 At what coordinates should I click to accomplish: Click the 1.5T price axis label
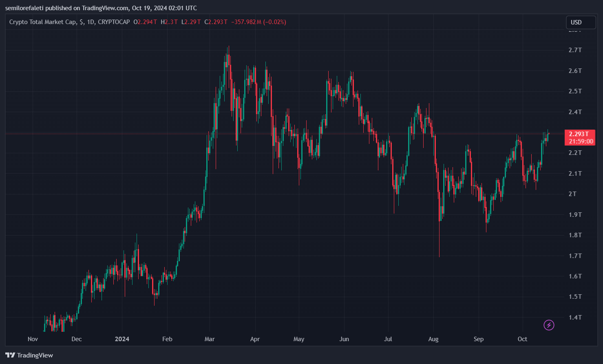click(575, 296)
